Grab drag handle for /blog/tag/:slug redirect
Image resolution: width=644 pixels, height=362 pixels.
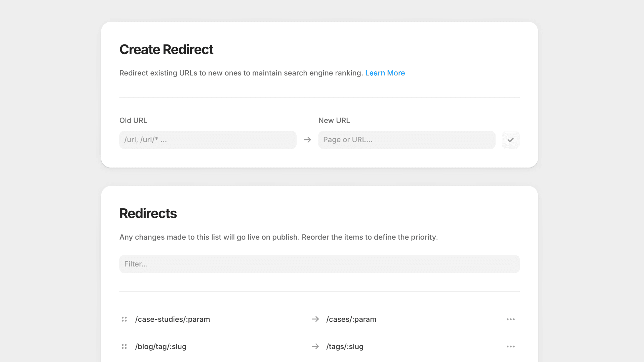tap(124, 346)
